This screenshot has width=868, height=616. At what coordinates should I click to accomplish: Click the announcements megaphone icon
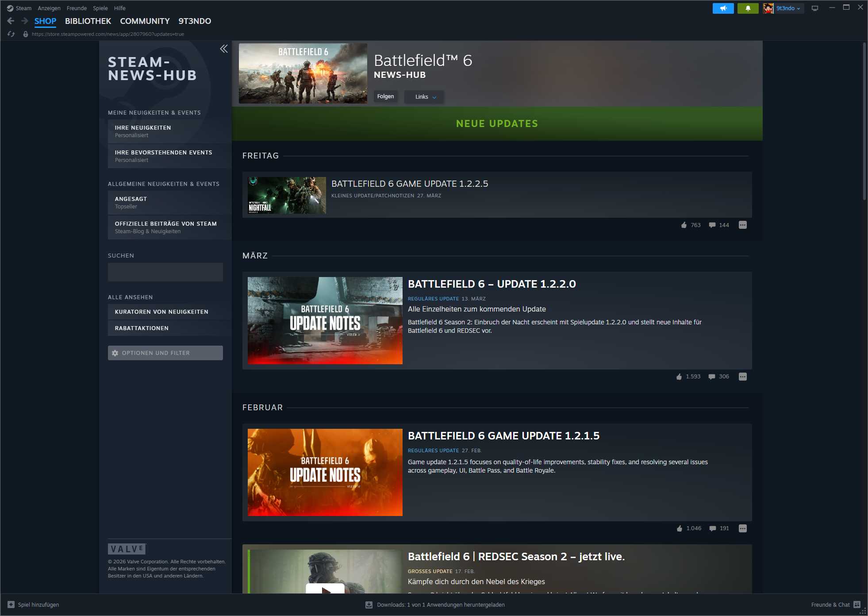click(x=723, y=8)
